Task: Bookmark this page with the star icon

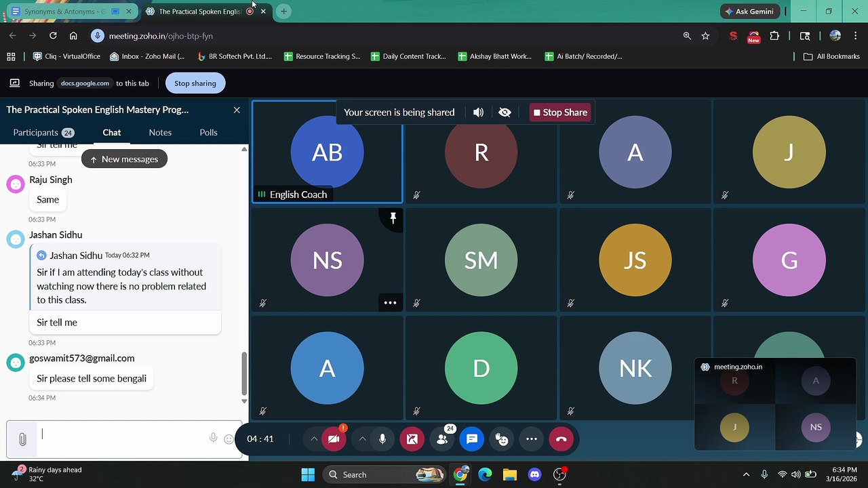Action: [x=705, y=36]
